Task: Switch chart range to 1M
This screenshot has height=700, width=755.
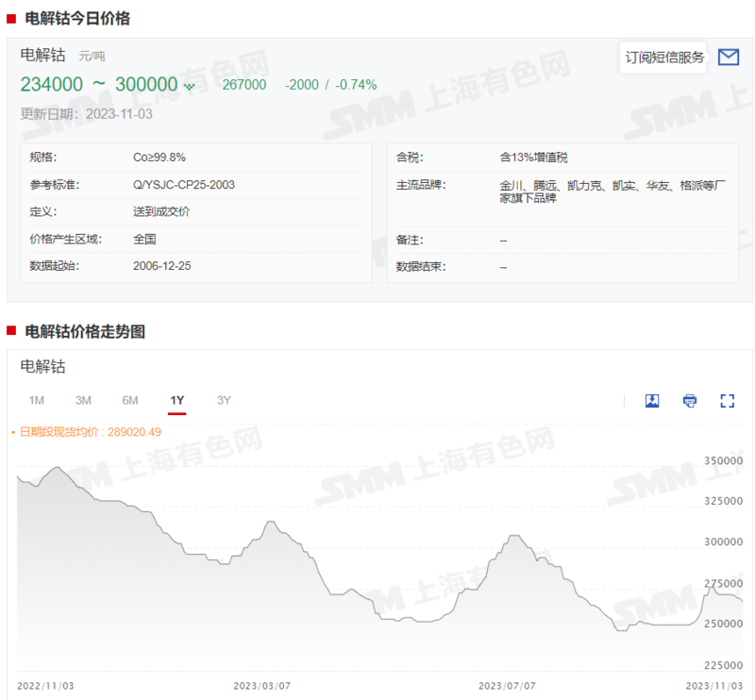Action: (37, 400)
